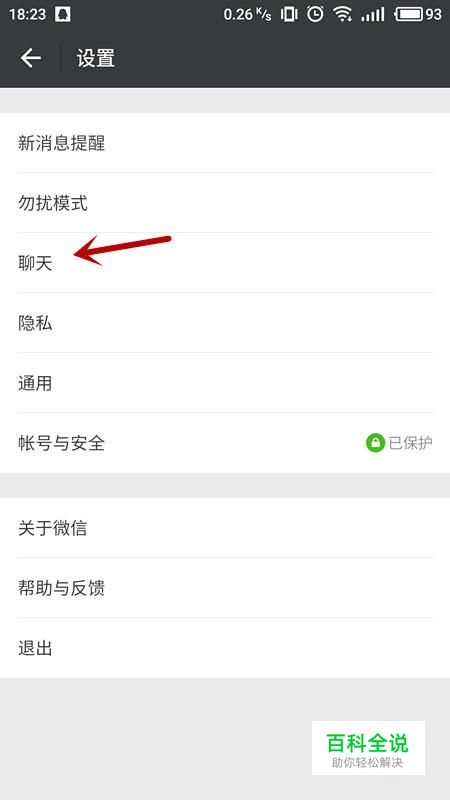
Task: Open 帮助与反馈 page
Action: click(225, 588)
